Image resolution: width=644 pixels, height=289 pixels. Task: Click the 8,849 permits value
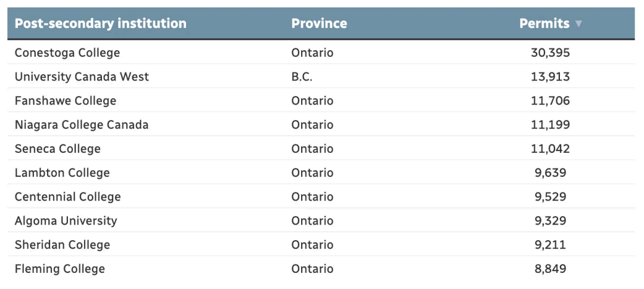point(550,269)
